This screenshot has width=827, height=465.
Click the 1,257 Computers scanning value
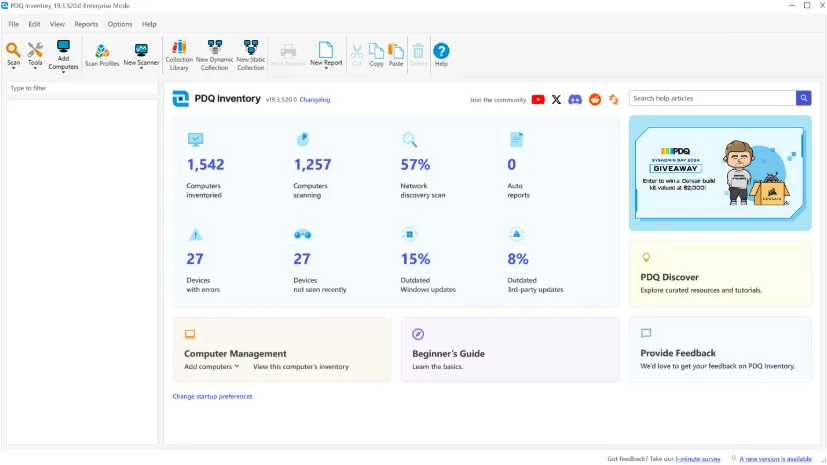(312, 164)
